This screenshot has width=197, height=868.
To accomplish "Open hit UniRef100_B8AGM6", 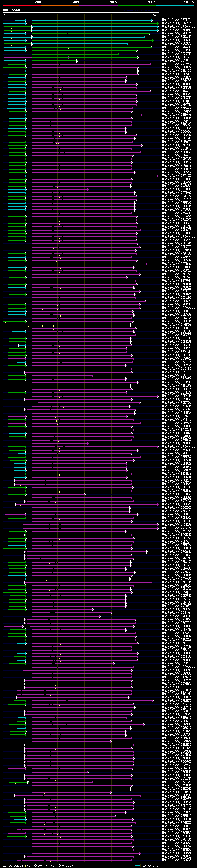I will pyautogui.click(x=177, y=40).
